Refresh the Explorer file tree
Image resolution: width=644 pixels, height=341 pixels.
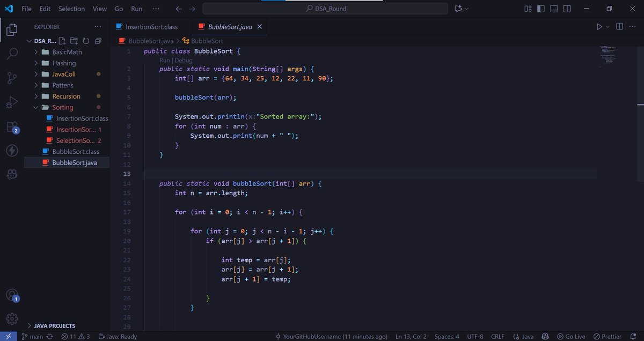86,41
